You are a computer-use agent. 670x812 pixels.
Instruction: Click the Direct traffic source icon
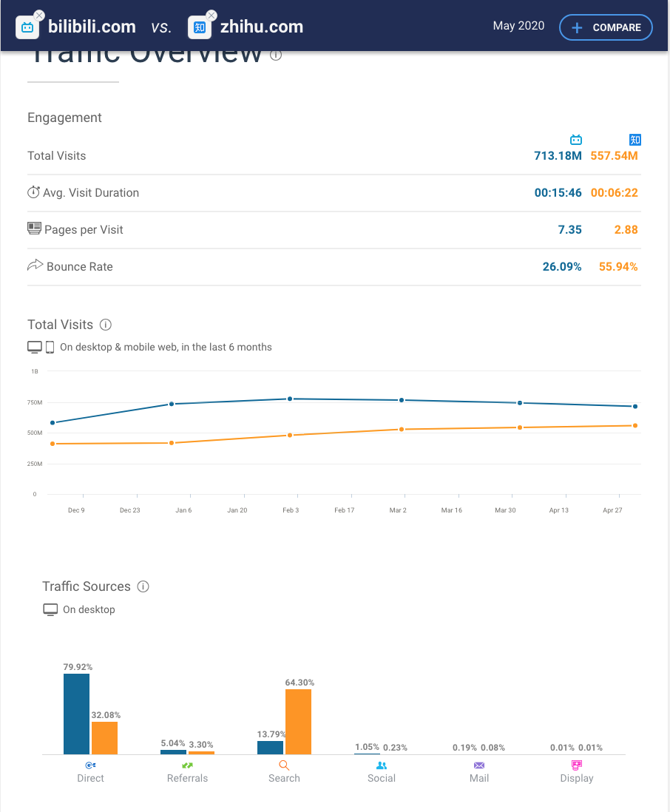click(x=90, y=765)
